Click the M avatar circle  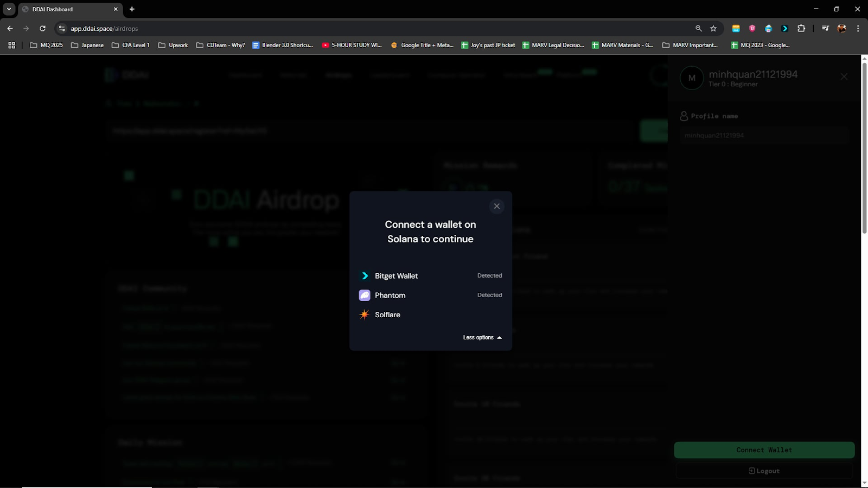click(x=692, y=78)
